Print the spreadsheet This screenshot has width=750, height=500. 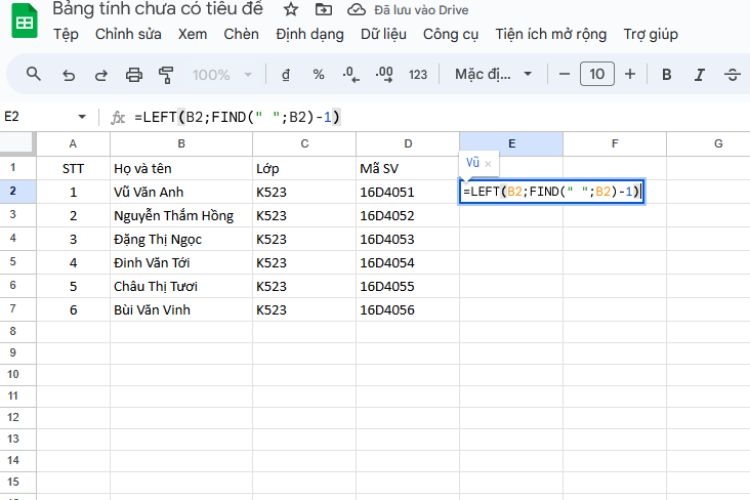[x=134, y=75]
